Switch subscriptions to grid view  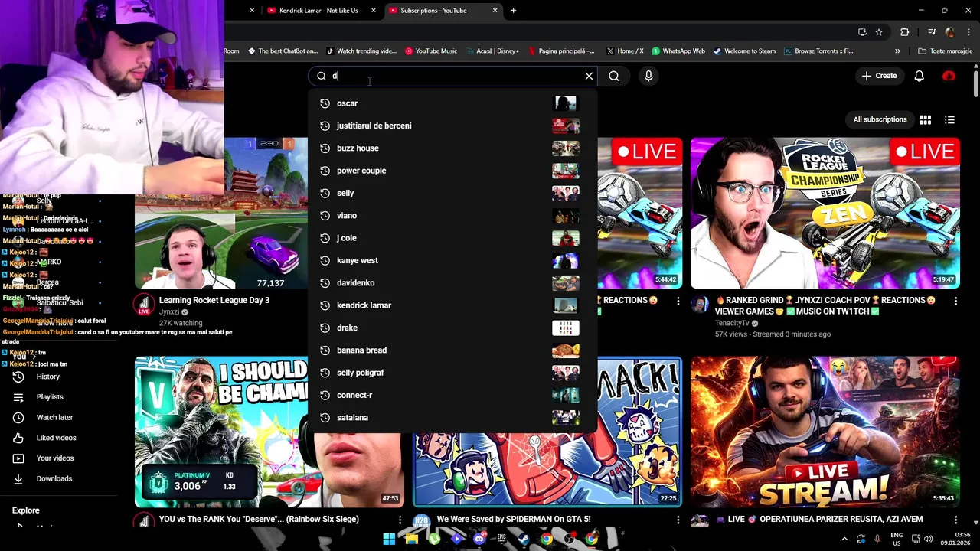pyautogui.click(x=926, y=119)
